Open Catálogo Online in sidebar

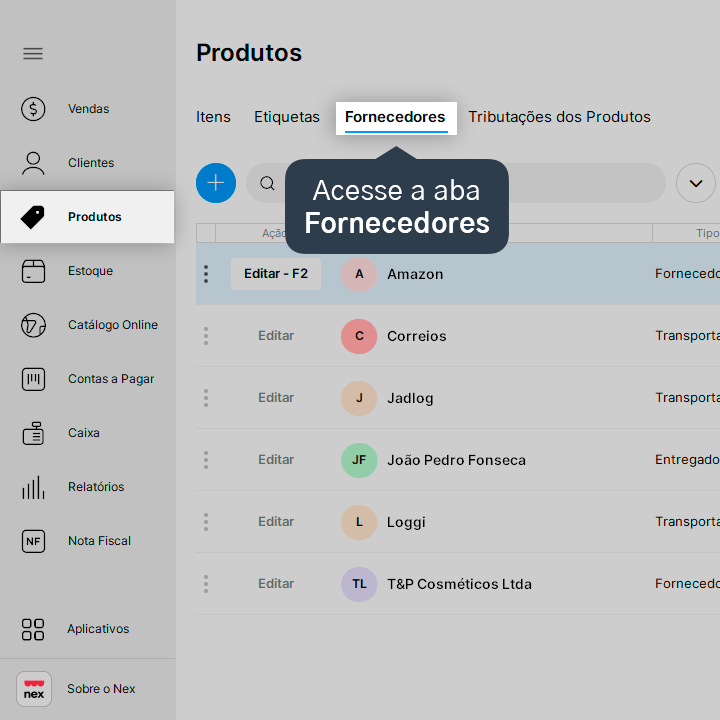tap(113, 325)
